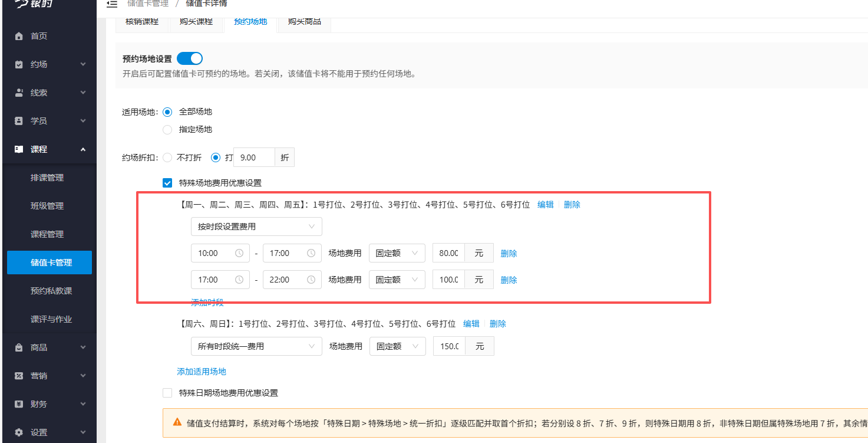868x443 pixels.
Task: Open the 财务 finance icon in sidebar
Action: click(20, 403)
